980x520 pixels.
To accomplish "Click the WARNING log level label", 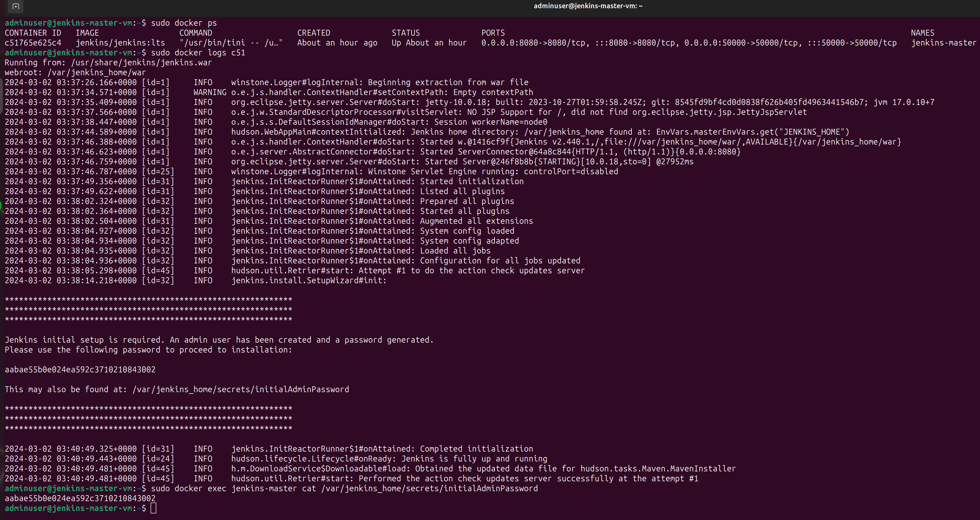I will [x=210, y=92].
